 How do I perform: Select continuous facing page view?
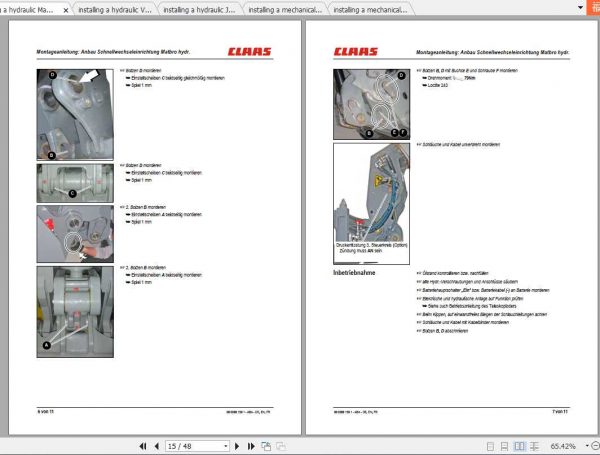(x=534, y=446)
